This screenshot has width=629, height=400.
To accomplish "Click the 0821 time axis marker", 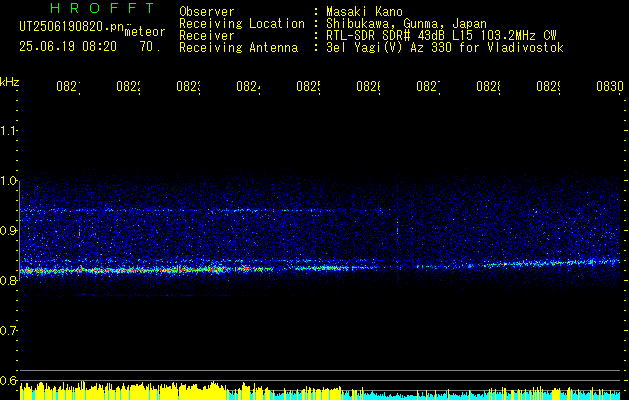I will point(69,87).
